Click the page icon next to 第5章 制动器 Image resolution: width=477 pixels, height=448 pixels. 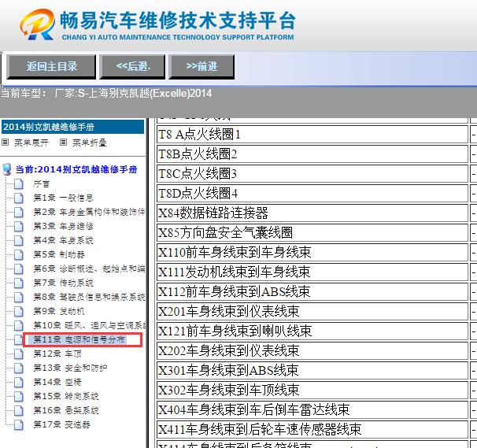point(19,255)
